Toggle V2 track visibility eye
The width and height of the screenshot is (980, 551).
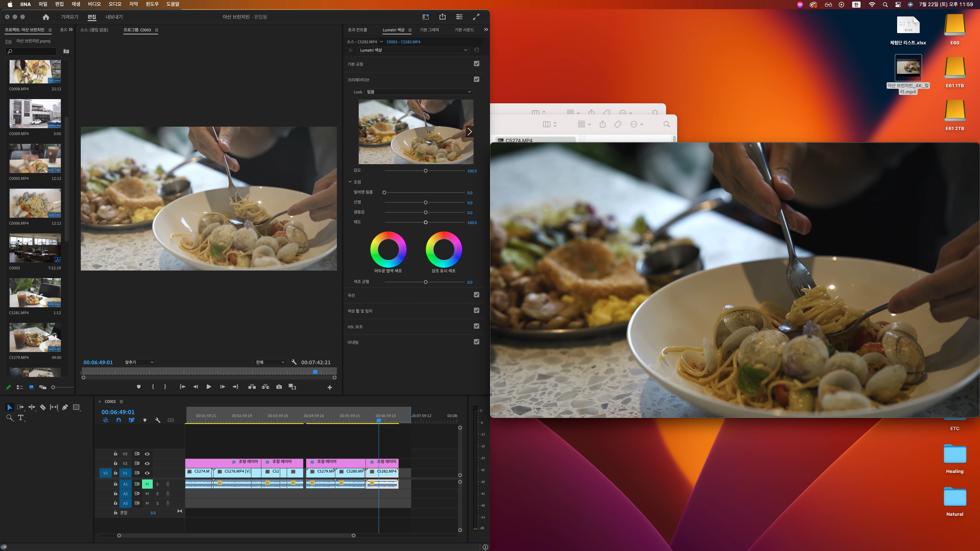coord(147,463)
